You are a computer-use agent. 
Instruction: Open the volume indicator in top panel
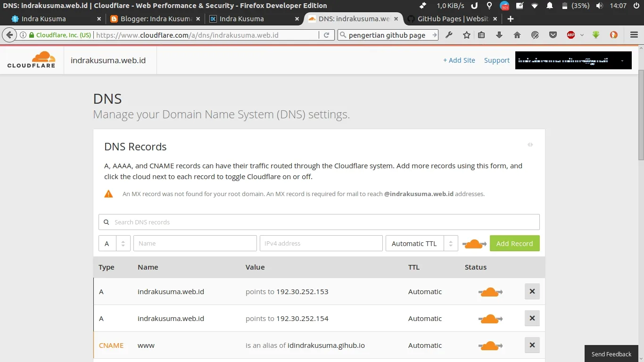pyautogui.click(x=599, y=6)
